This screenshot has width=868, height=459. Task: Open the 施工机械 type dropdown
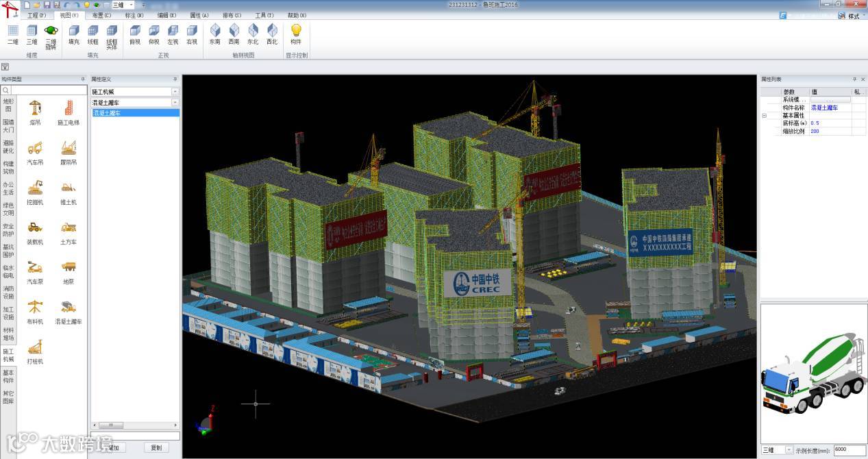(x=175, y=92)
